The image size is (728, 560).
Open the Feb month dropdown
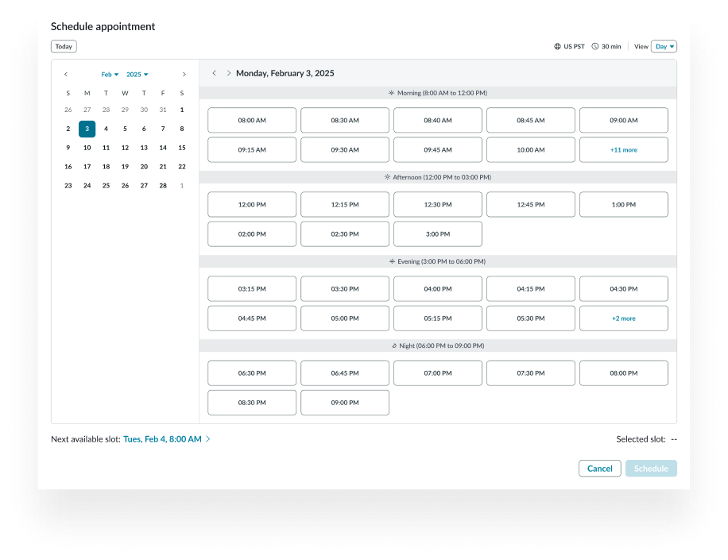pos(109,74)
